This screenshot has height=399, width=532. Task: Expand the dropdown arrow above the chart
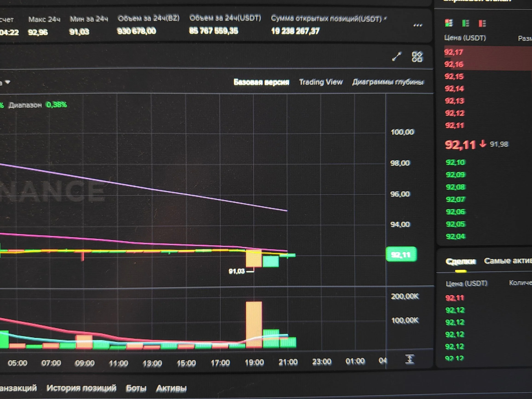point(8,82)
